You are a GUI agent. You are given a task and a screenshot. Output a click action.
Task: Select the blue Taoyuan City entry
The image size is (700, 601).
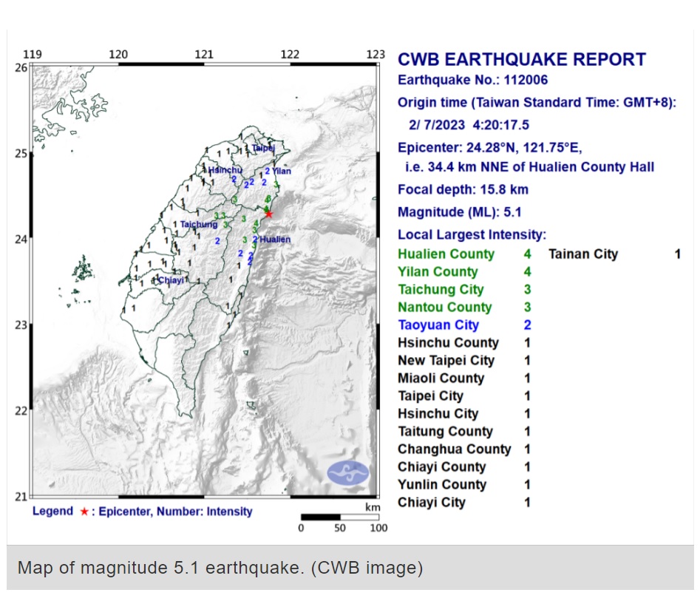pos(438,325)
